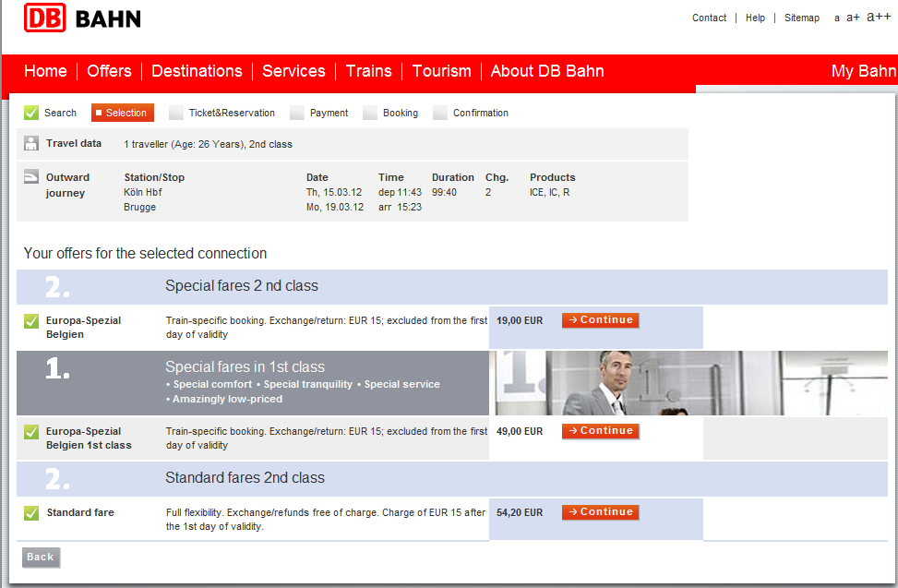Click the '2.' icon of Standard fares
The image size is (898, 588).
coord(57,479)
